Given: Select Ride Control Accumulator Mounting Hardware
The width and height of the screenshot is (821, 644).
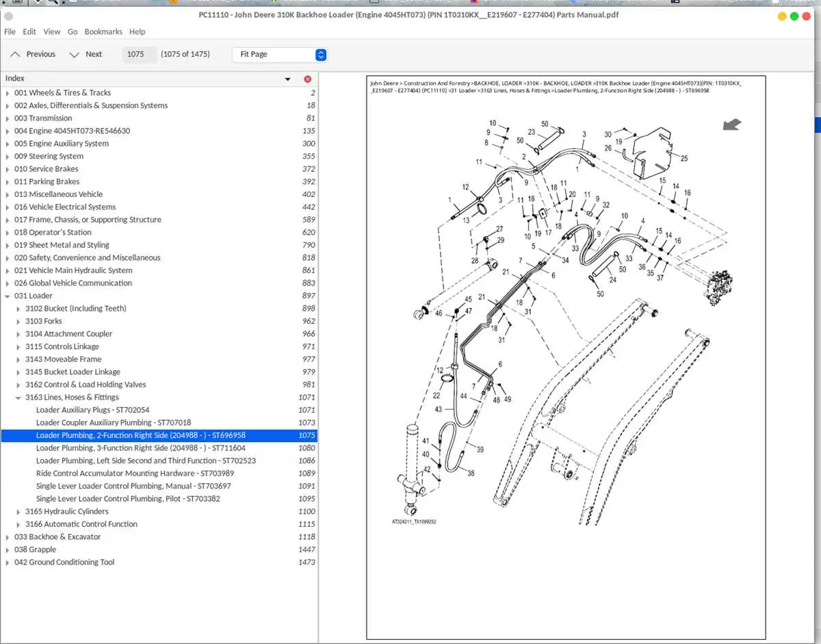Looking at the screenshot, I should coord(159,474).
